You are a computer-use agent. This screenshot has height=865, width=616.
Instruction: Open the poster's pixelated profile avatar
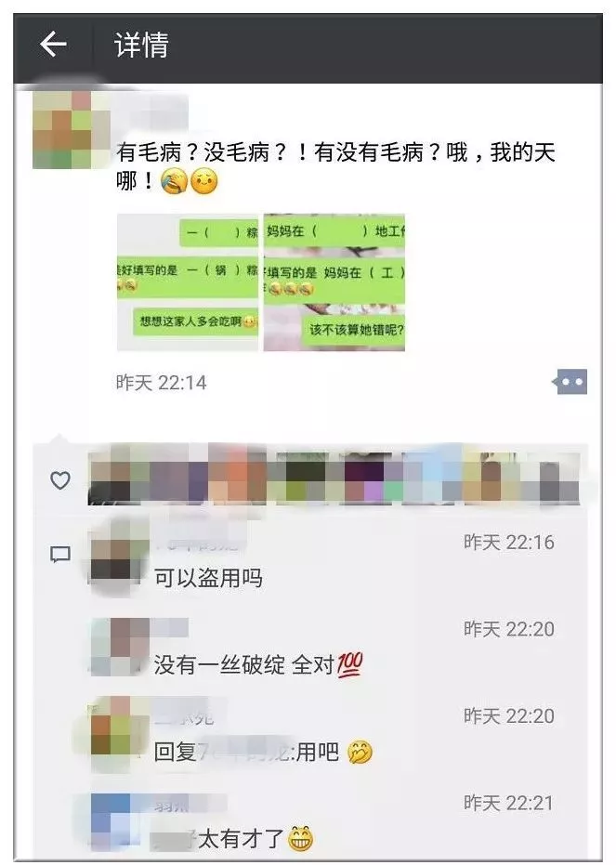pos(72,130)
